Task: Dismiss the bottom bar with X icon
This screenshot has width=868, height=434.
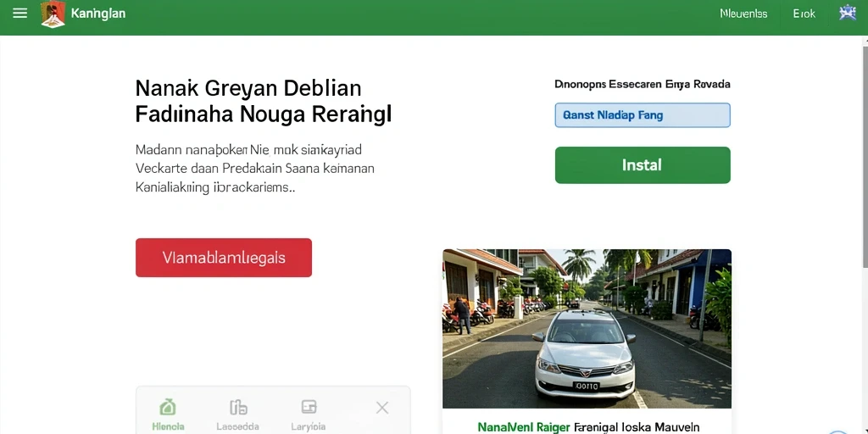Action: pos(382,408)
